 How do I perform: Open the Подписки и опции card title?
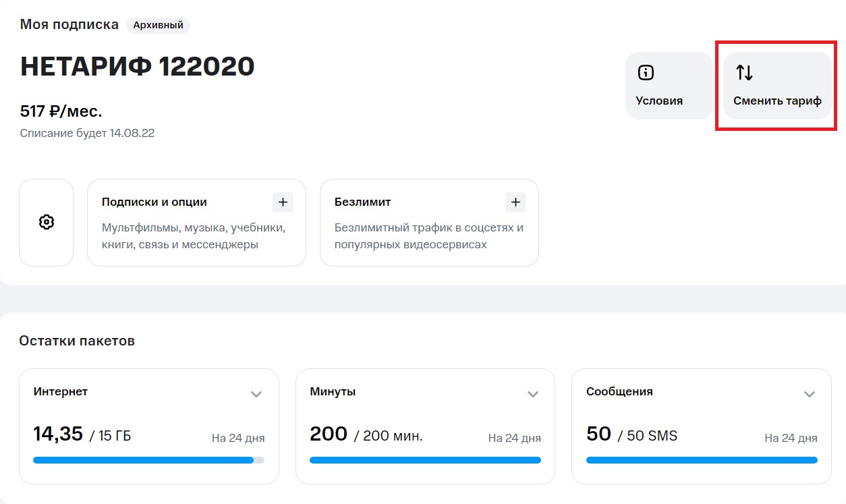(154, 202)
